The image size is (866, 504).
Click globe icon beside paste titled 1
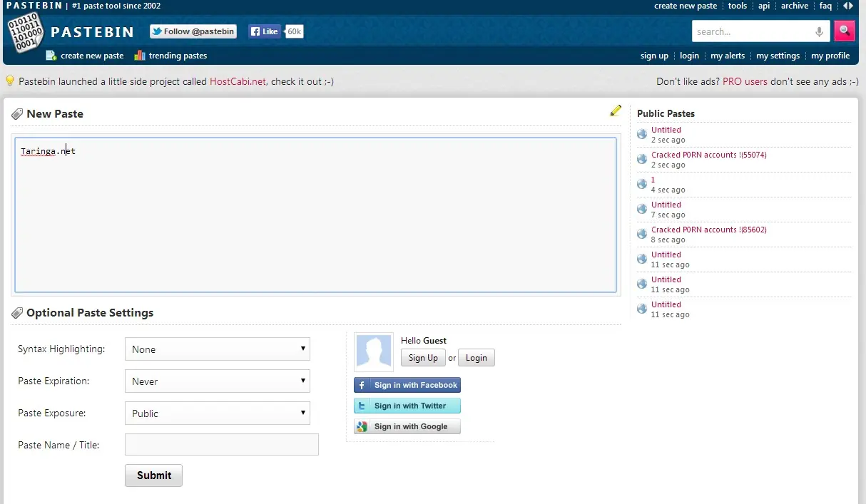click(642, 184)
